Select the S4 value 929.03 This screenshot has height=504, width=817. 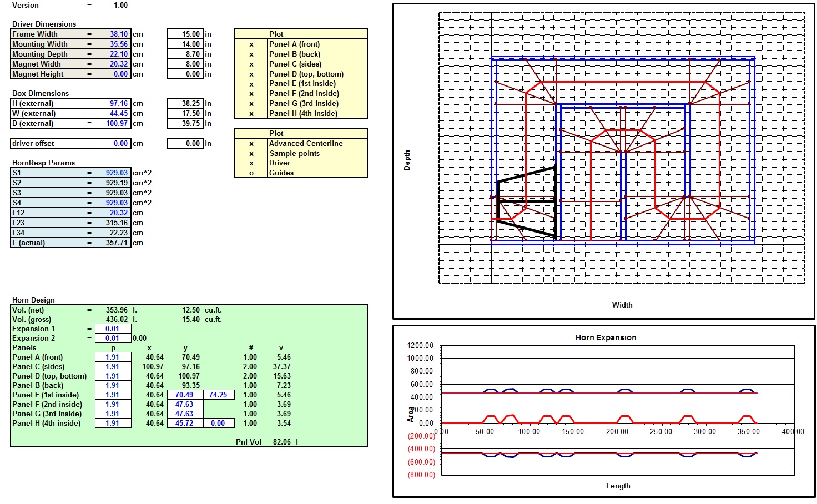tap(113, 203)
